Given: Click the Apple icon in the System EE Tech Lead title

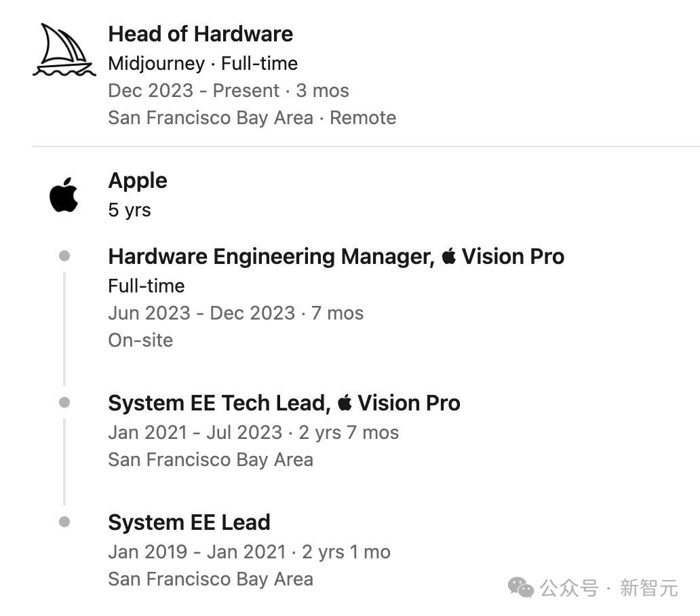Looking at the screenshot, I should (345, 402).
